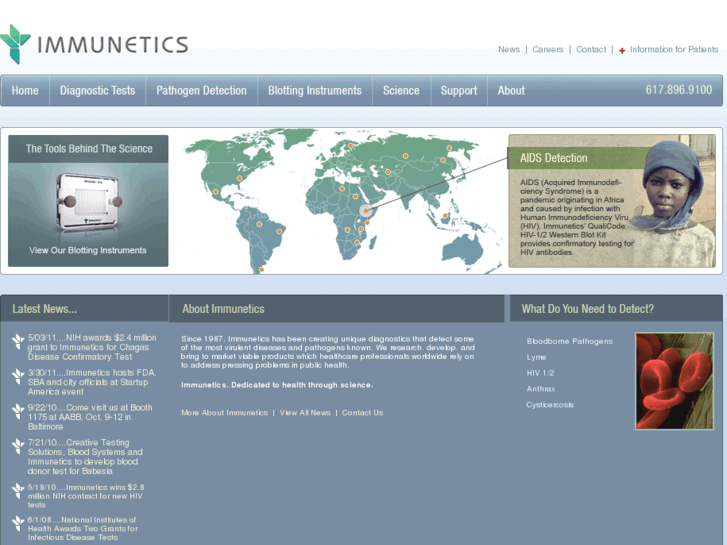Open the AABB Booth 1175 news item

pyautogui.click(x=90, y=417)
